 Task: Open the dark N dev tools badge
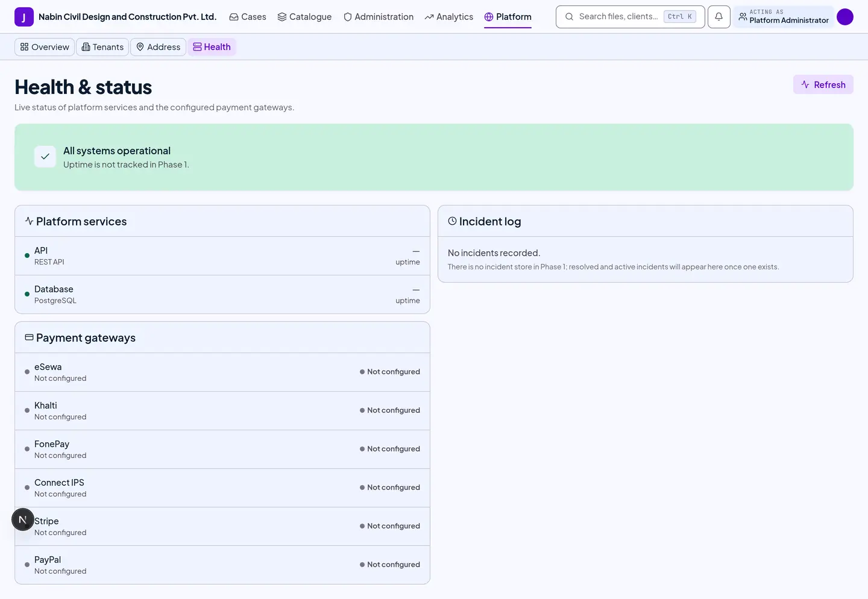coord(23,519)
